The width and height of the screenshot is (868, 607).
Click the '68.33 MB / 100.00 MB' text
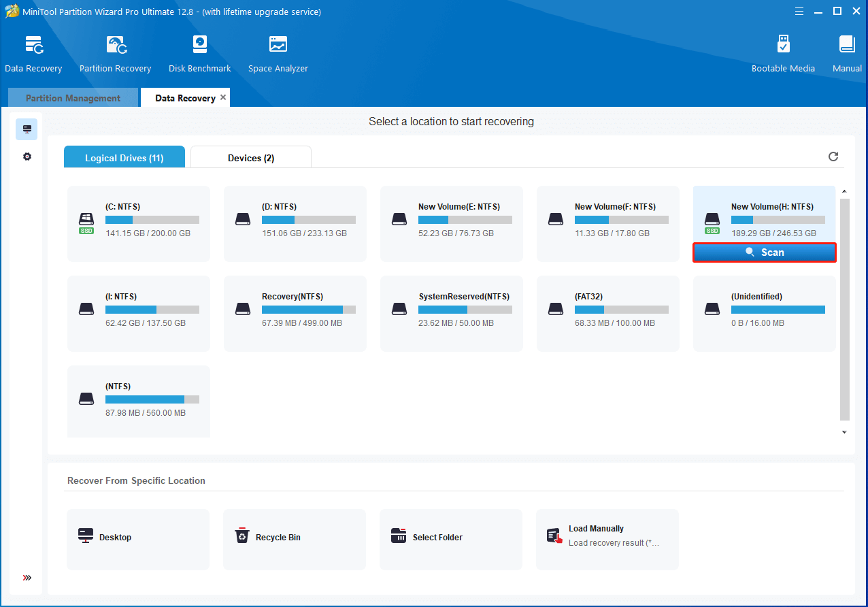pos(615,323)
